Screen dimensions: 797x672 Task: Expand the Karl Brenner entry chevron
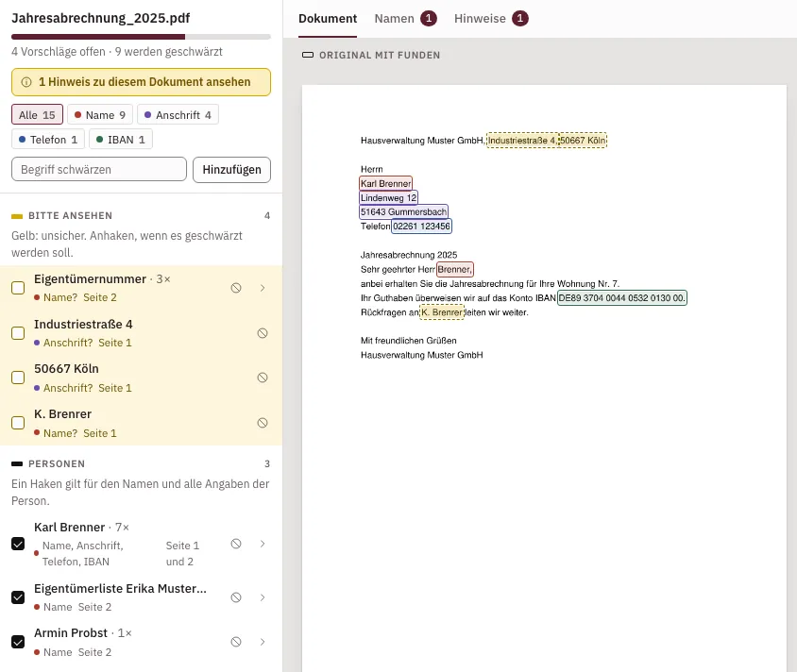pos(263,544)
